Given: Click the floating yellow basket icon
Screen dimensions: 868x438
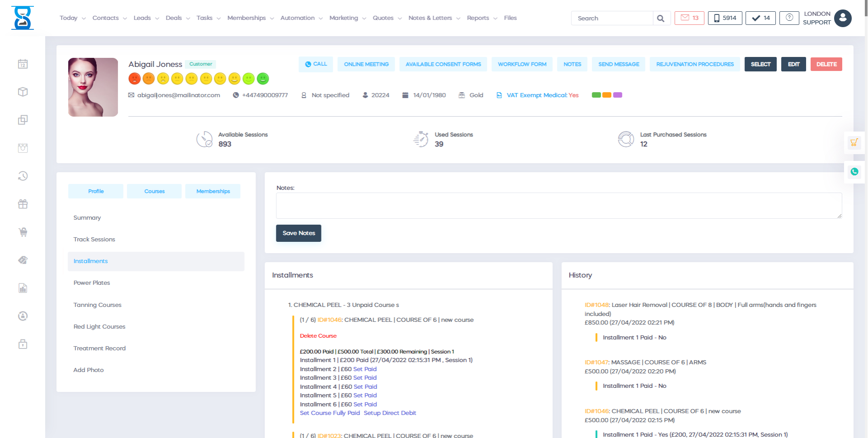Looking at the screenshot, I should [x=854, y=143].
